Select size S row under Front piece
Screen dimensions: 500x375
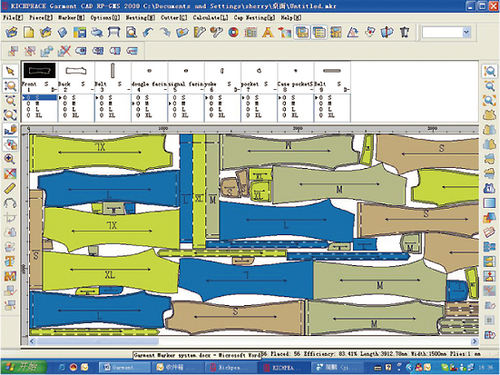point(40,97)
